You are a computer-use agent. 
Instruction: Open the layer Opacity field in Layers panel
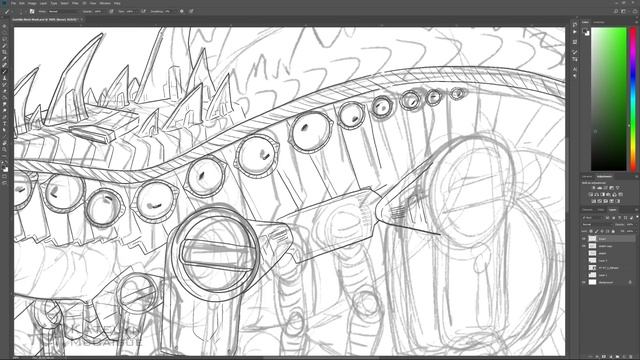click(630, 224)
